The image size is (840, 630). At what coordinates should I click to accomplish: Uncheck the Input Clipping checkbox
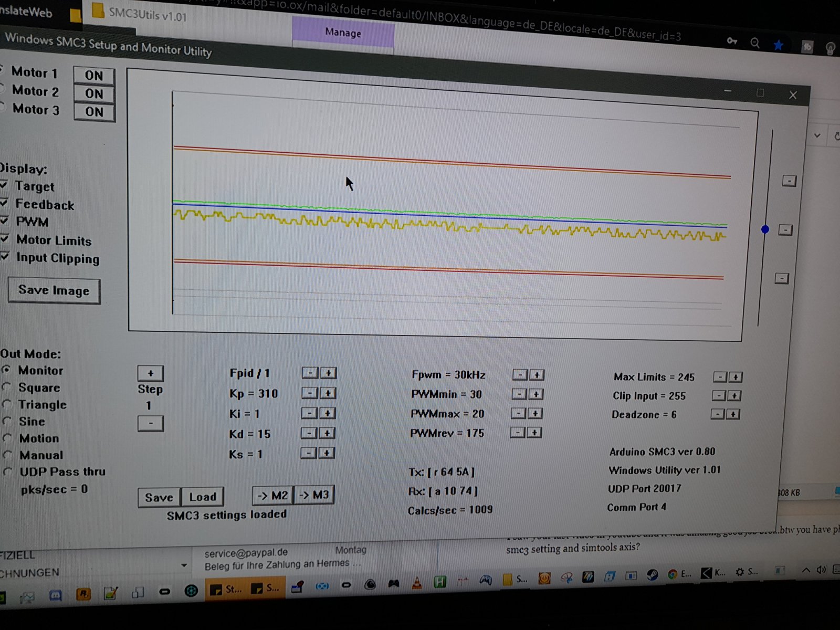[x=4, y=257]
